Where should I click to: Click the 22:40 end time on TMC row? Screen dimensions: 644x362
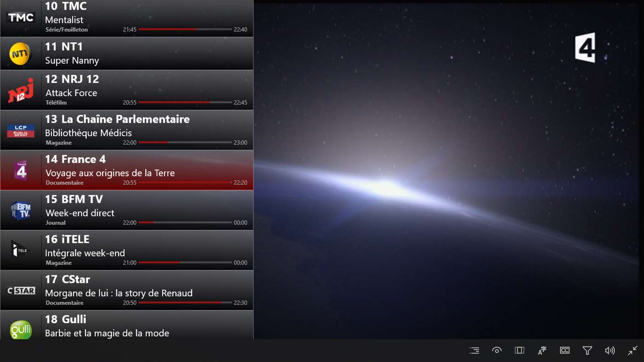coord(240,29)
